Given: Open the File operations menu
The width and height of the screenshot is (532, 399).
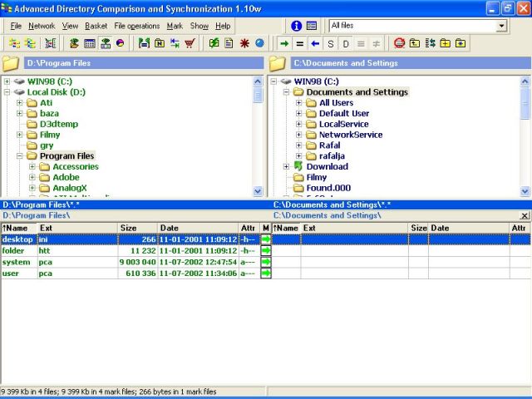Looking at the screenshot, I should point(137,26).
